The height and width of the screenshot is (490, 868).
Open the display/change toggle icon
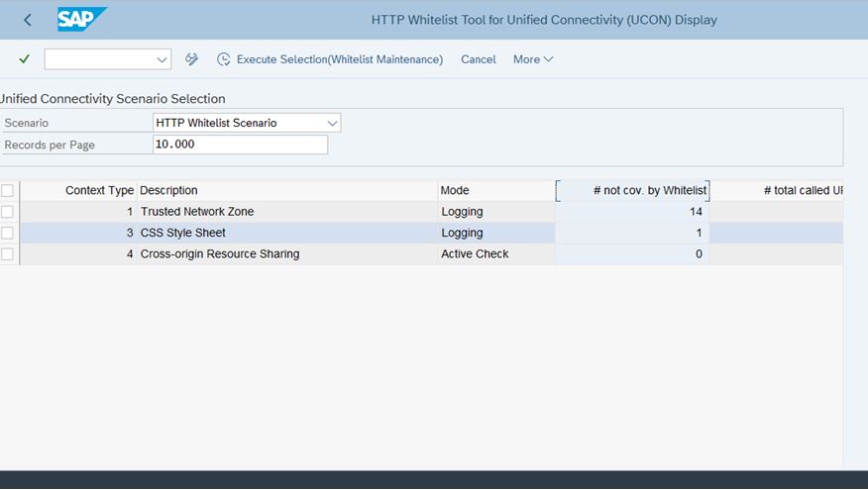tap(191, 59)
